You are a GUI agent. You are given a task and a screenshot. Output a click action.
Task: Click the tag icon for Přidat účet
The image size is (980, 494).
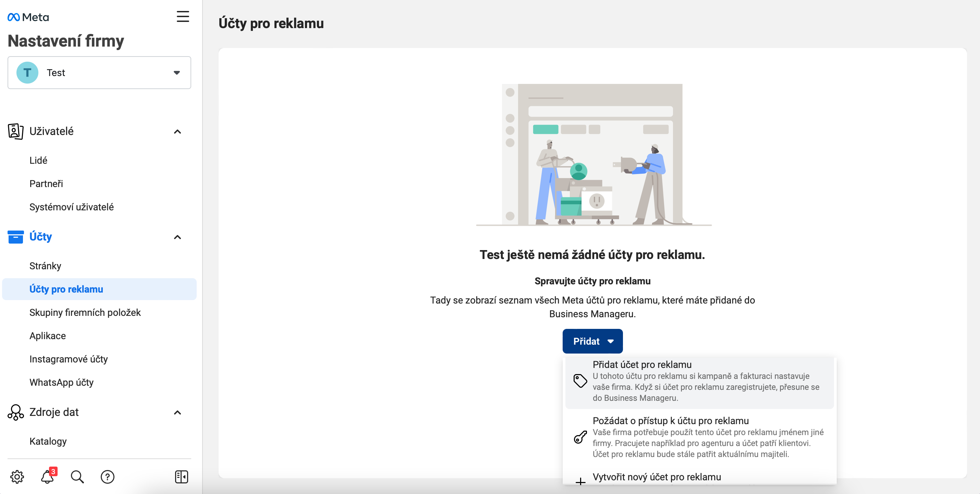(580, 381)
